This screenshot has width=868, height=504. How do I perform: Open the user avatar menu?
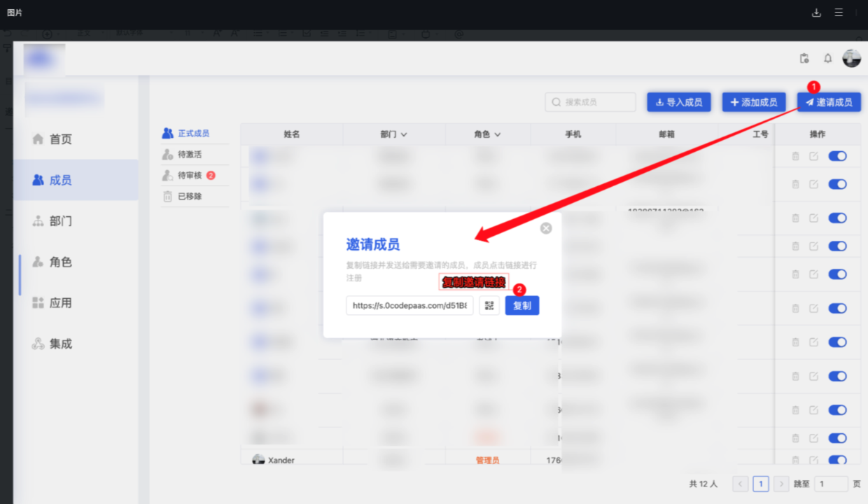[x=851, y=59]
